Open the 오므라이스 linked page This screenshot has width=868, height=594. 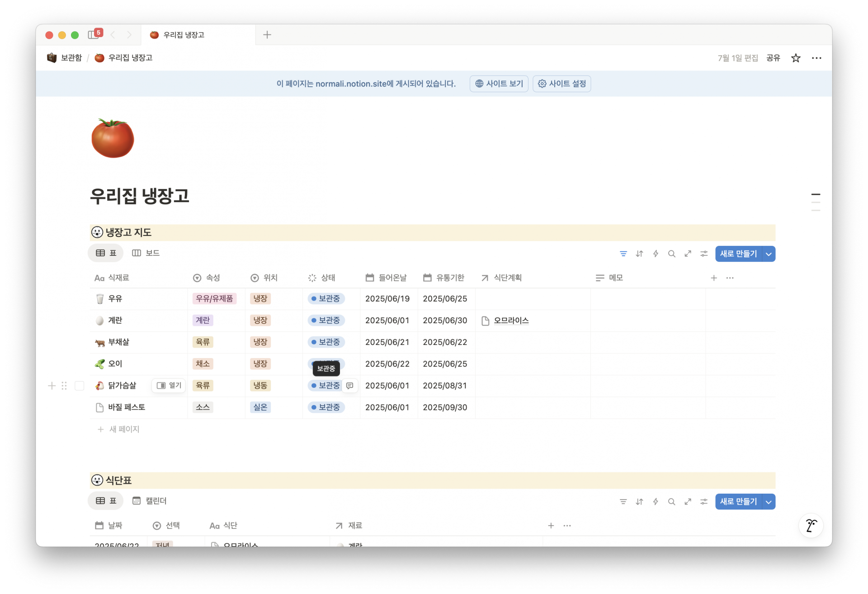(511, 321)
